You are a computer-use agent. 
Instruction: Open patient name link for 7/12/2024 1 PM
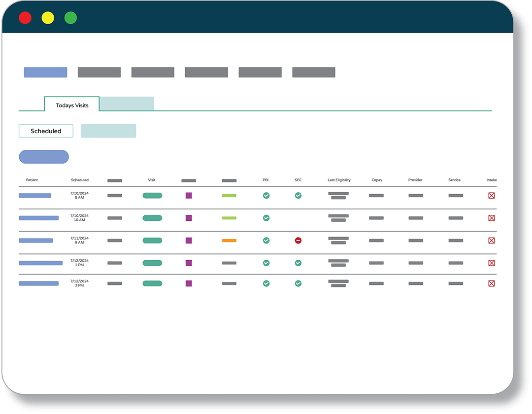click(x=40, y=263)
